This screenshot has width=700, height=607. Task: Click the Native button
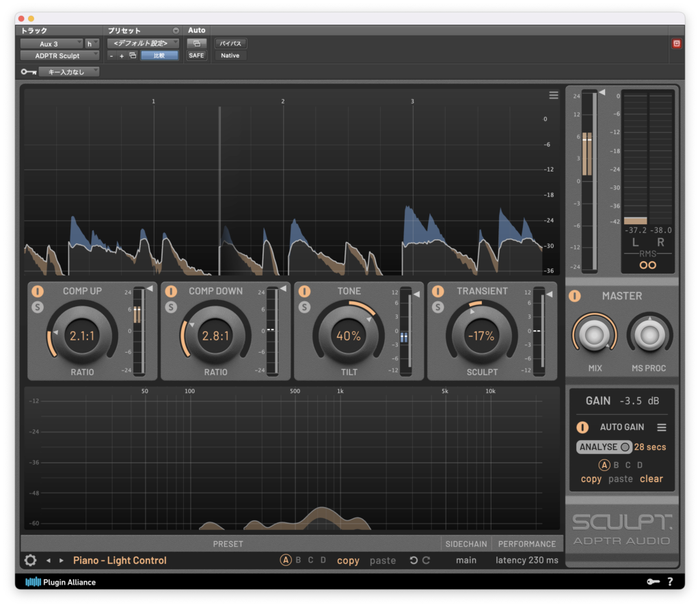[230, 55]
